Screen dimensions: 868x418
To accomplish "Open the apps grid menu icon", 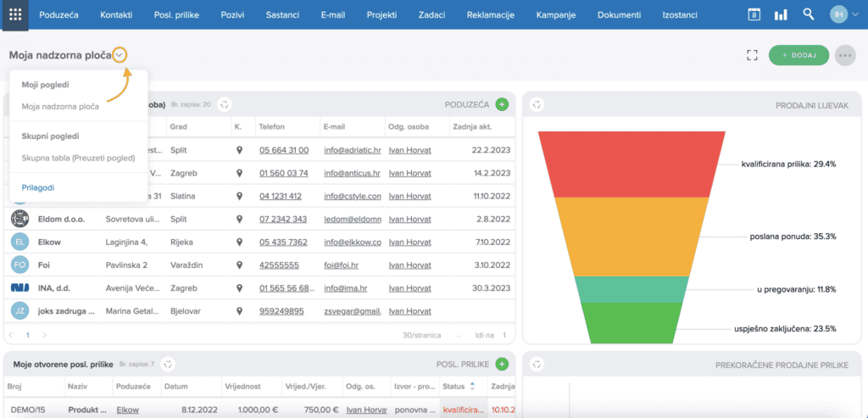I will (15, 15).
